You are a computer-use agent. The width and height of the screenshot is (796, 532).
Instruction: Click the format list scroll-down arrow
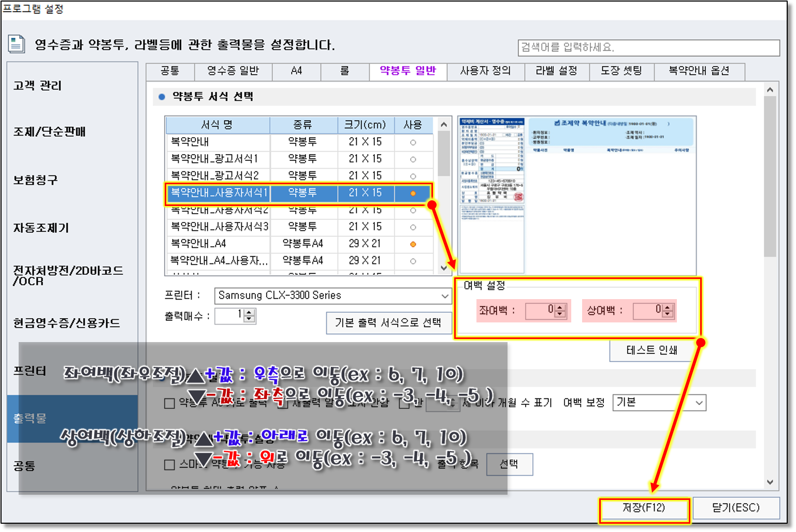point(443,268)
